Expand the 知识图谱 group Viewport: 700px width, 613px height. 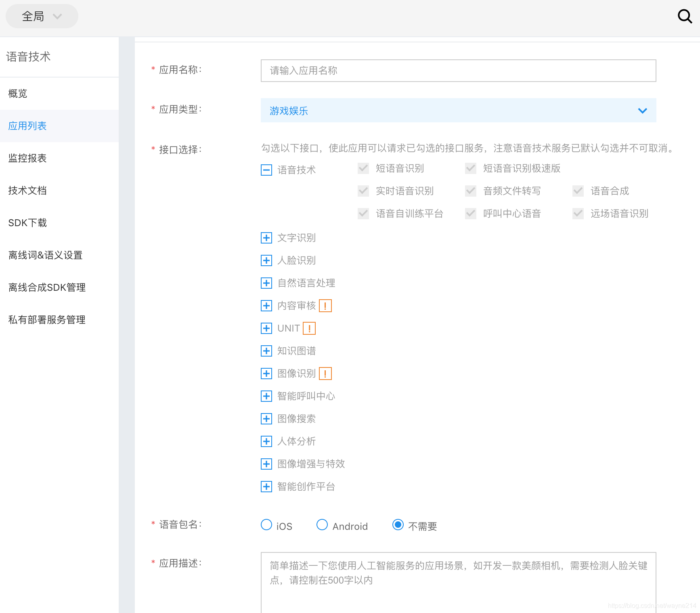(x=266, y=351)
